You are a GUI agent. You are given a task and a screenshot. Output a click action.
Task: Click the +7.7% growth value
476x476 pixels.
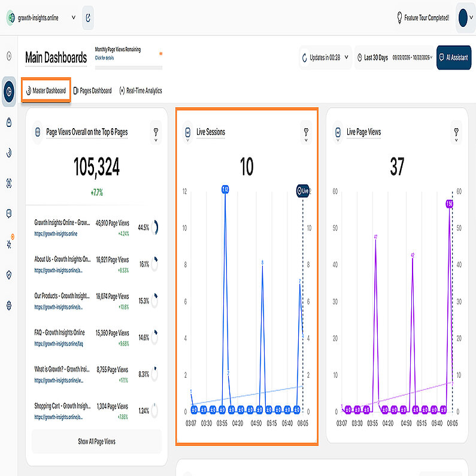(97, 192)
